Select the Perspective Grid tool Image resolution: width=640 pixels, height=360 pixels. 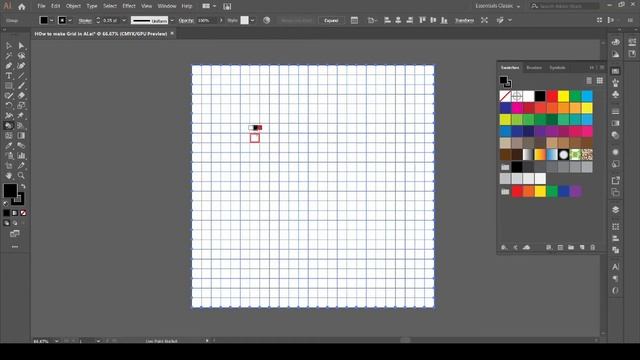[21, 126]
